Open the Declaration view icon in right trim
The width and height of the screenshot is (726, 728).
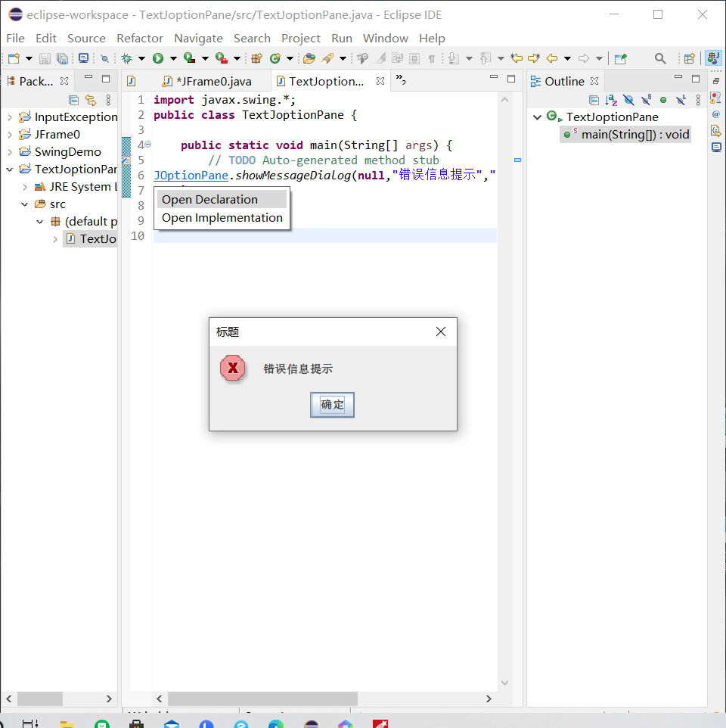[x=716, y=131]
